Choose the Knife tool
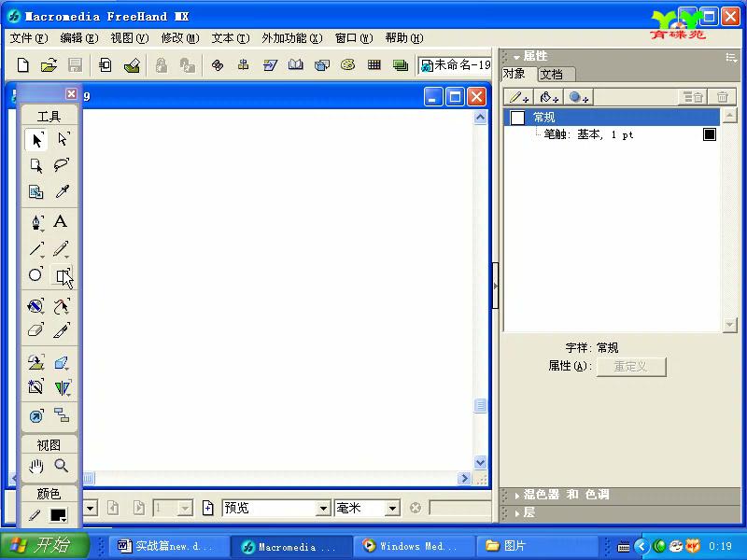The image size is (747, 560). coord(62,330)
